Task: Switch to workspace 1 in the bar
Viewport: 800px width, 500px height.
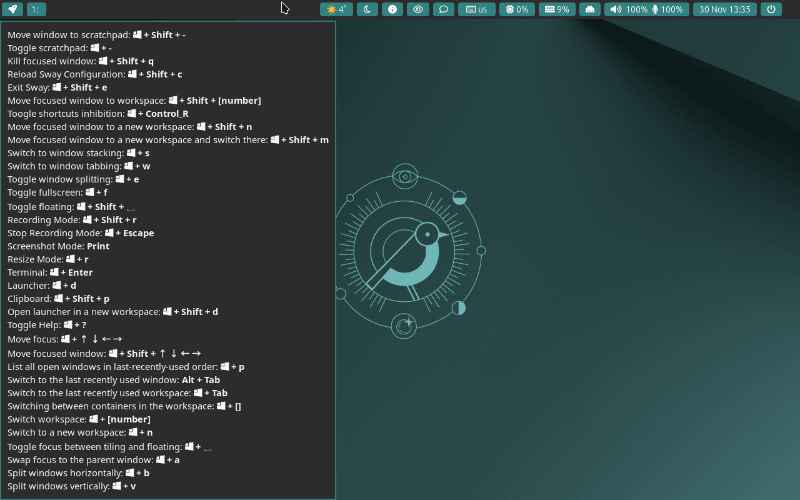Action: click(36, 9)
